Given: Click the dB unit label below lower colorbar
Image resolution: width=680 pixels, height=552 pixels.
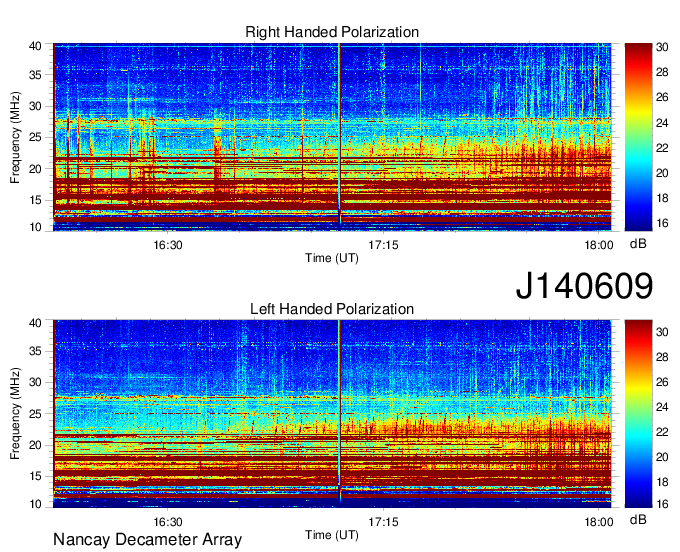Looking at the screenshot, I should click(638, 520).
